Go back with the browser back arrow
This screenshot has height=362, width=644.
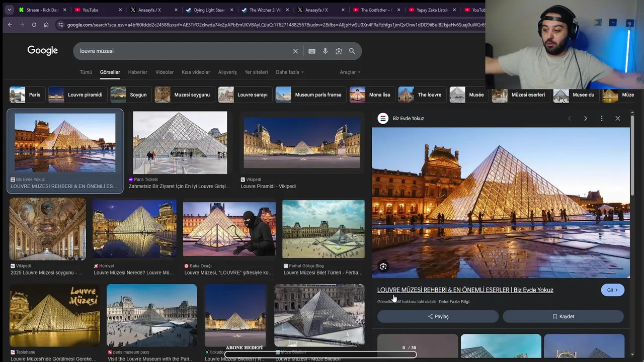(10, 25)
